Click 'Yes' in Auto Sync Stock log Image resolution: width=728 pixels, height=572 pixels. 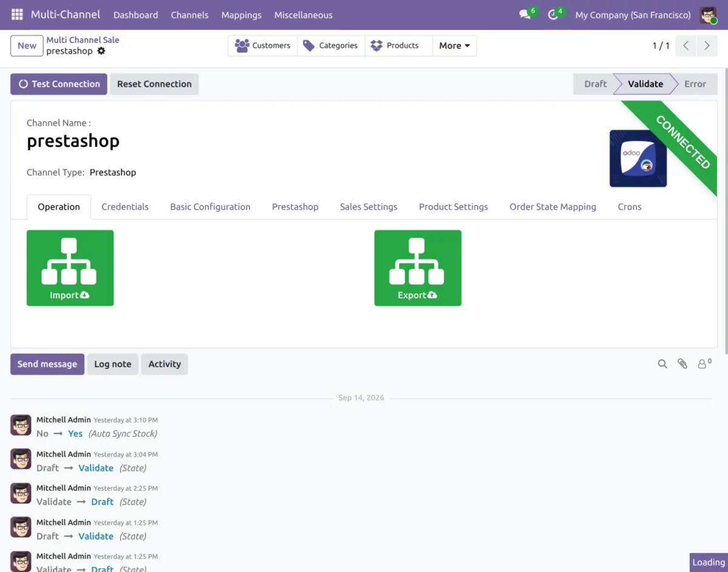tap(75, 434)
